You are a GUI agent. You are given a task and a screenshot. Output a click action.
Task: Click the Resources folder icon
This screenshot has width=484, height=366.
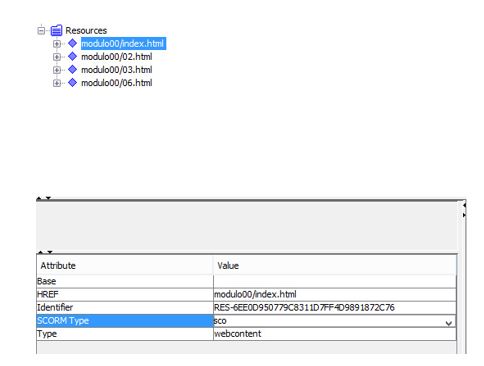pyautogui.click(x=56, y=30)
